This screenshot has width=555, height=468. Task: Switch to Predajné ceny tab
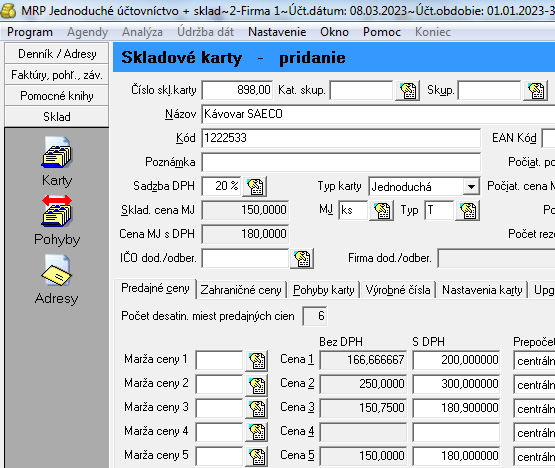click(155, 289)
